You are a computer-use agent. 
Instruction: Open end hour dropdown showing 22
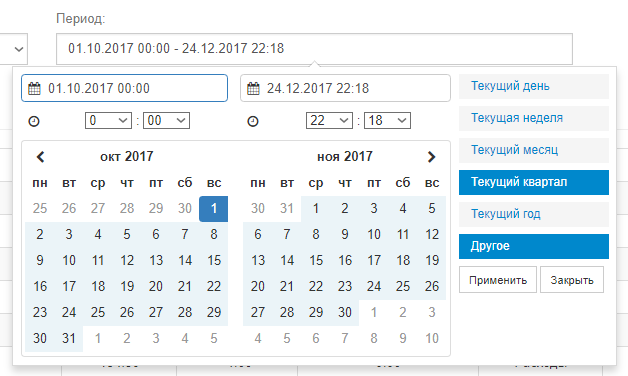point(329,121)
